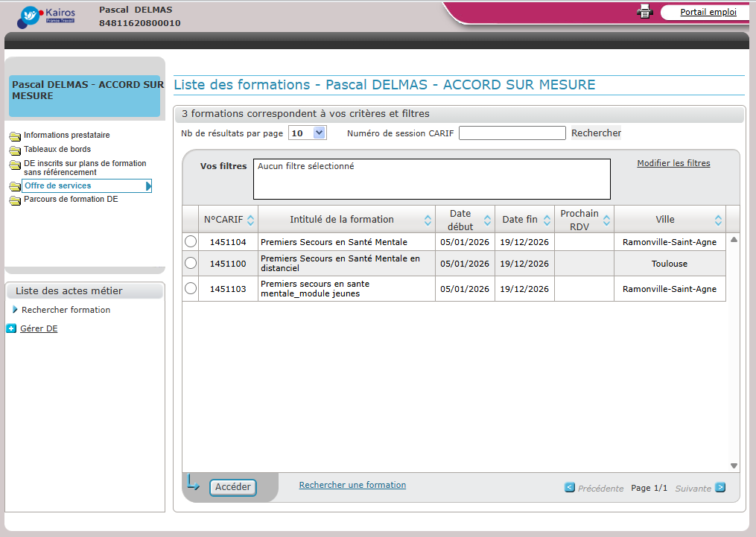756x537 pixels.
Task: Click the next page arrow icon
Action: coord(720,488)
